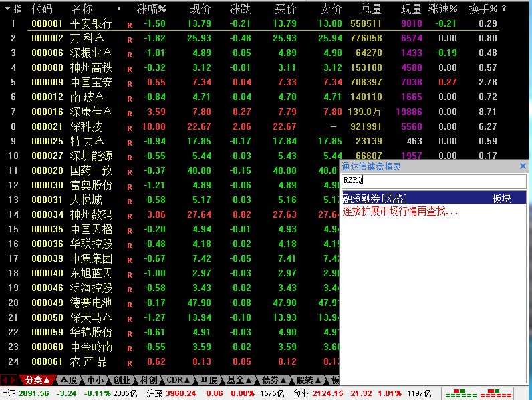The height and width of the screenshot is (400, 532).
Task: Click the right scroll arrow beside tabs
Action: pyautogui.click(x=14, y=380)
